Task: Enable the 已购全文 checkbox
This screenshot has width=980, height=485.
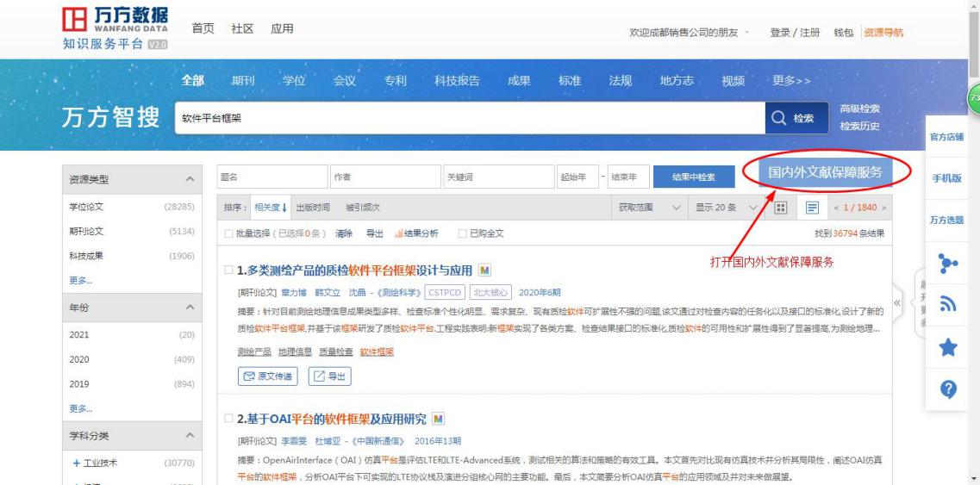Action: 462,233
